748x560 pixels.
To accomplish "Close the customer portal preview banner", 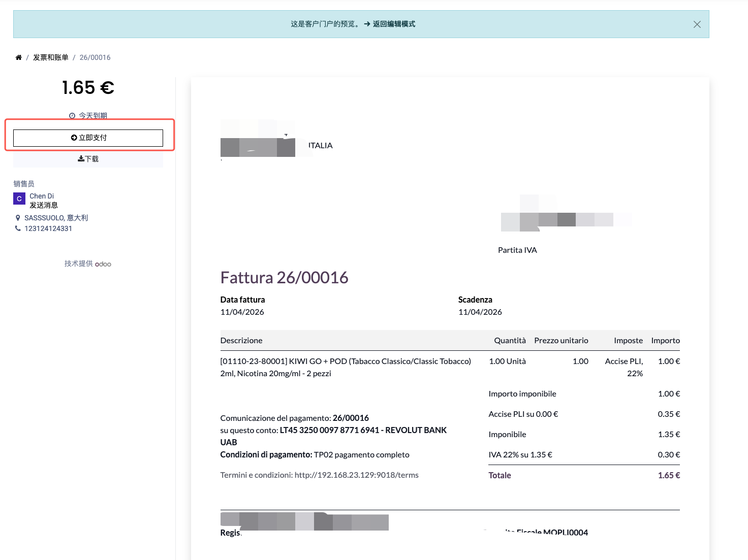I will pos(697,24).
